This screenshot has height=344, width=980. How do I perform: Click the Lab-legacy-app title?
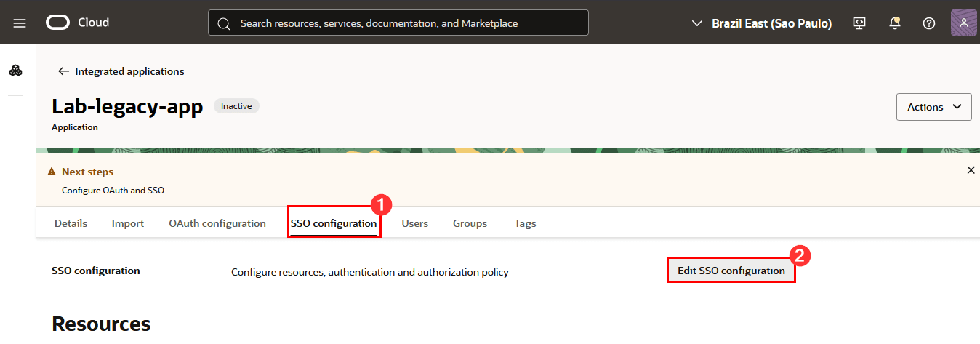(127, 106)
